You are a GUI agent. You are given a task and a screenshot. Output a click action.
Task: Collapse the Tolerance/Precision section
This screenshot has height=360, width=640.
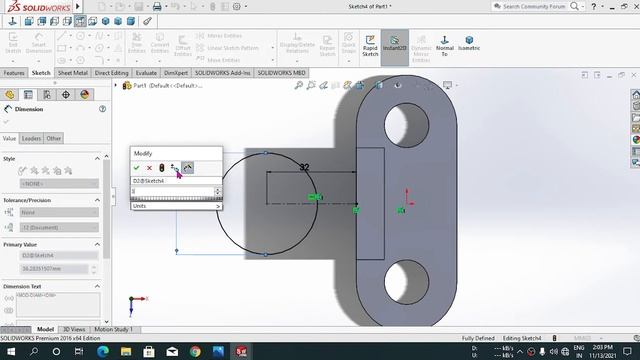click(x=97, y=200)
